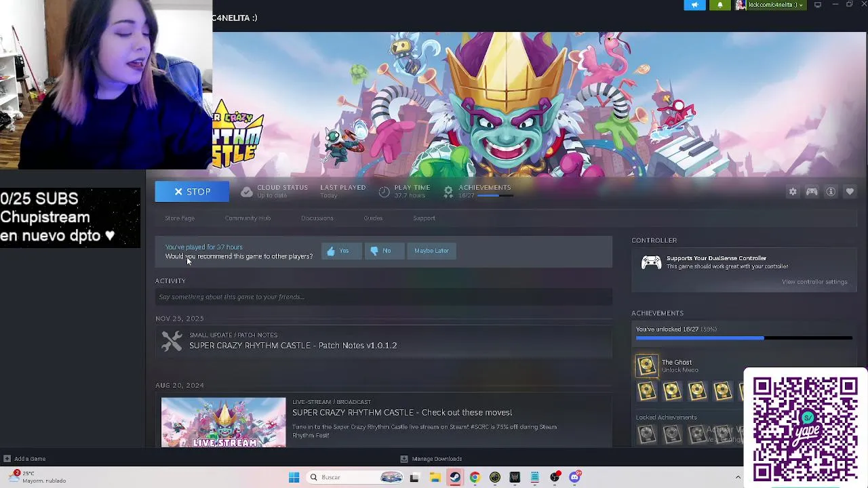Open the LIVE-STREAM broadcast thumbnail
868x488 pixels.
(x=223, y=422)
